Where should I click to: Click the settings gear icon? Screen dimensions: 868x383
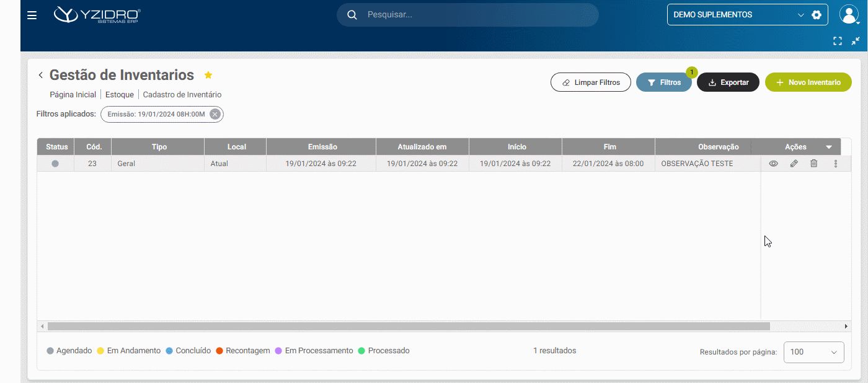[x=817, y=15]
